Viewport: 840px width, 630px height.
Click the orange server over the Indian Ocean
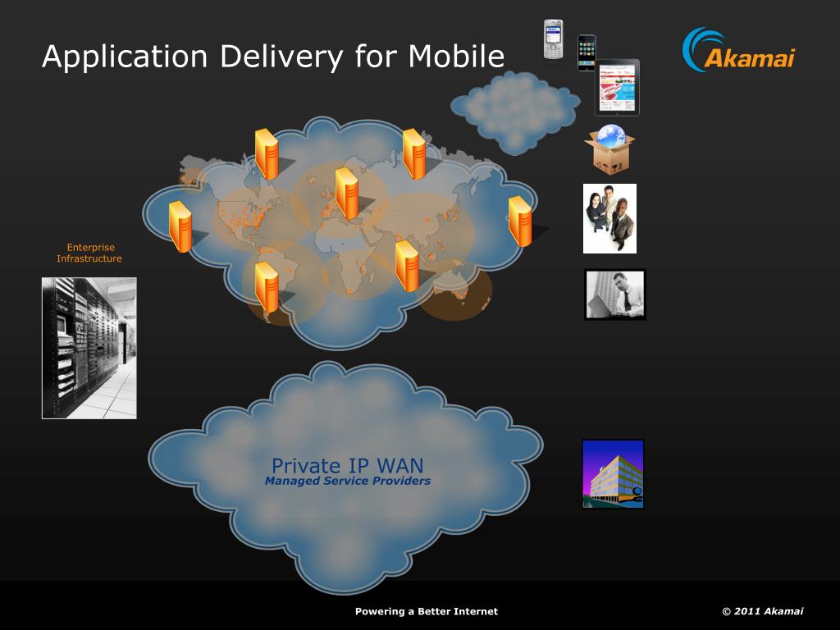click(407, 267)
